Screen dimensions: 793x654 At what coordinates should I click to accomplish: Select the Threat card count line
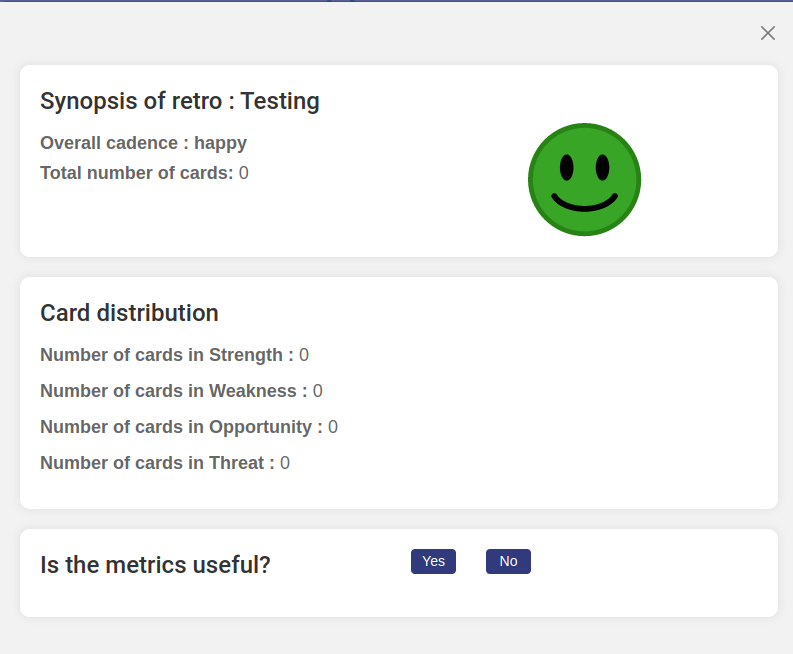coord(164,463)
